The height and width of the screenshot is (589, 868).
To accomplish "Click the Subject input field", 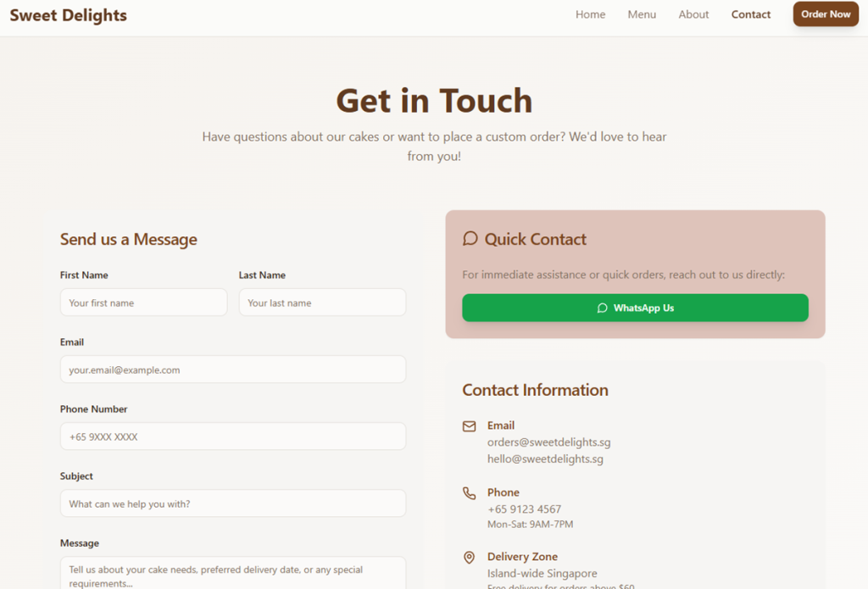I will point(233,503).
